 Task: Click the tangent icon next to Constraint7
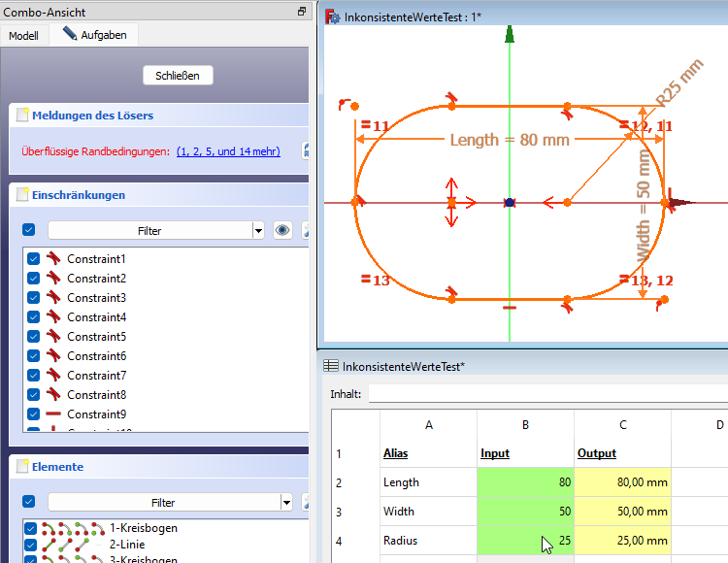[53, 376]
